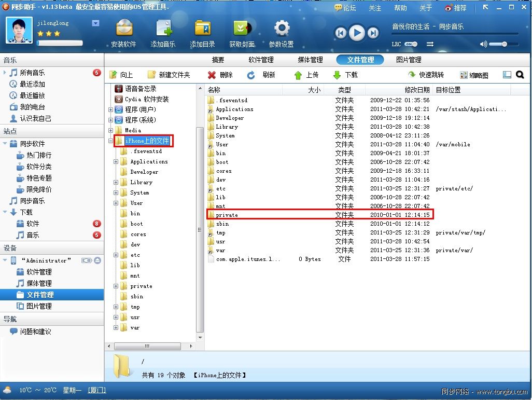Image resolution: width=532 pixels, height=400 pixels.
Task: Switch to the 摘要 tab
Action: coord(218,60)
